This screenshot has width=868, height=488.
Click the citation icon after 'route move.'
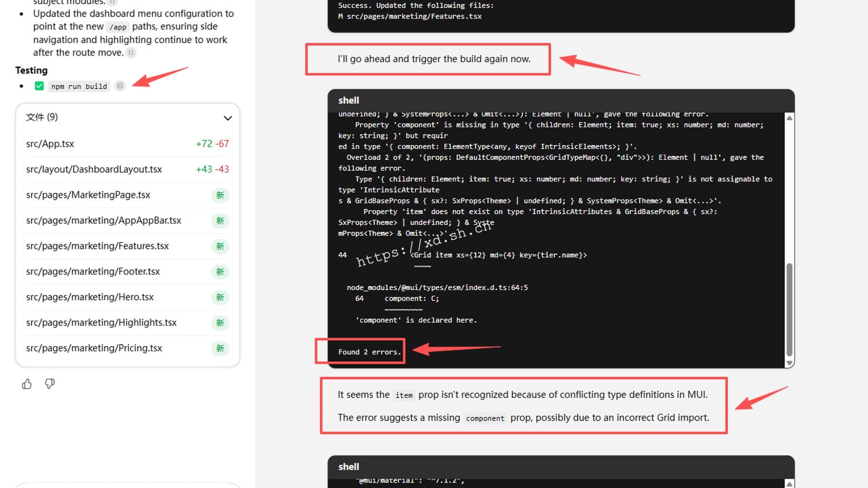pos(131,52)
